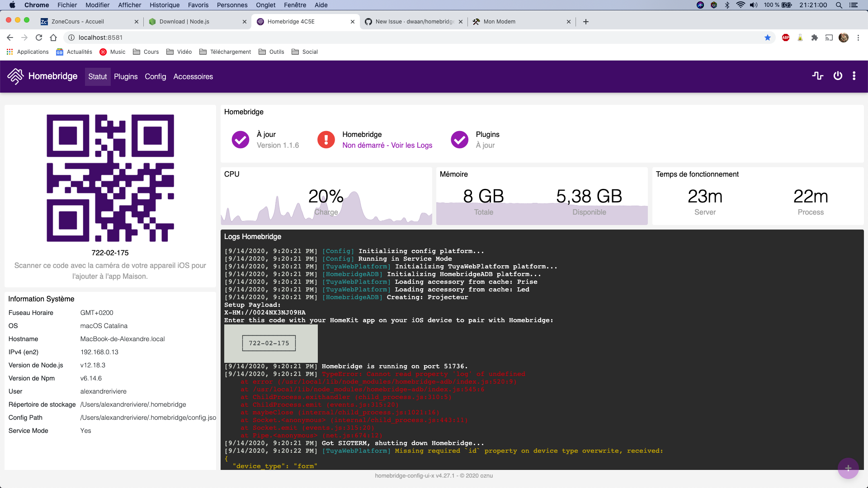Viewport: 868px width, 488px height.
Task: Switch to the New Issue GitHub tab
Action: [414, 22]
